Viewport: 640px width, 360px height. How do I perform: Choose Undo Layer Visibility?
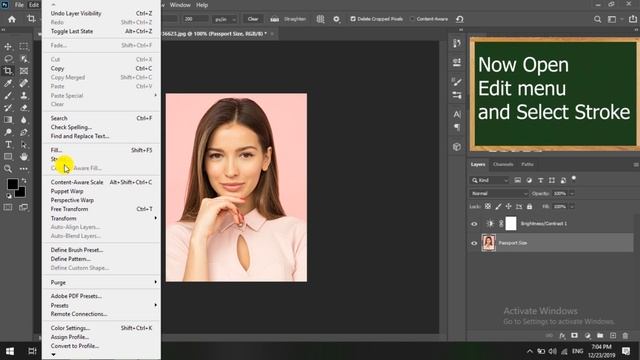click(101, 13)
